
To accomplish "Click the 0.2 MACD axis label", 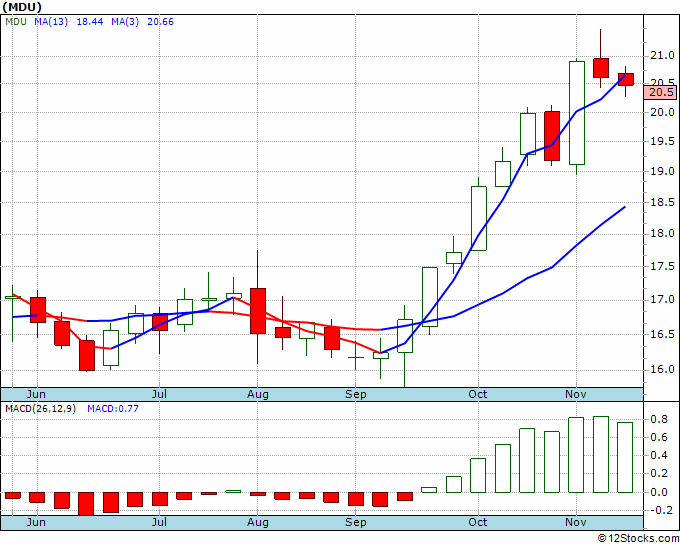I will pyautogui.click(x=659, y=474).
